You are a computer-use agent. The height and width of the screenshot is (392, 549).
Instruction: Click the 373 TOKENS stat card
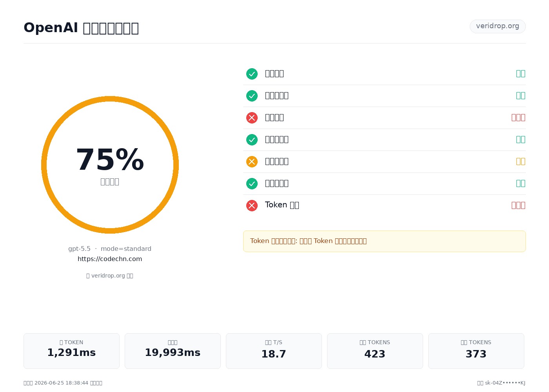coord(476,351)
